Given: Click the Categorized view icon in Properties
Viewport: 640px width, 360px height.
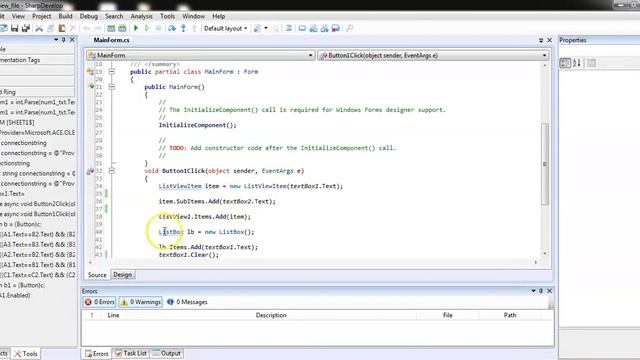Looking at the screenshot, I should (565, 63).
